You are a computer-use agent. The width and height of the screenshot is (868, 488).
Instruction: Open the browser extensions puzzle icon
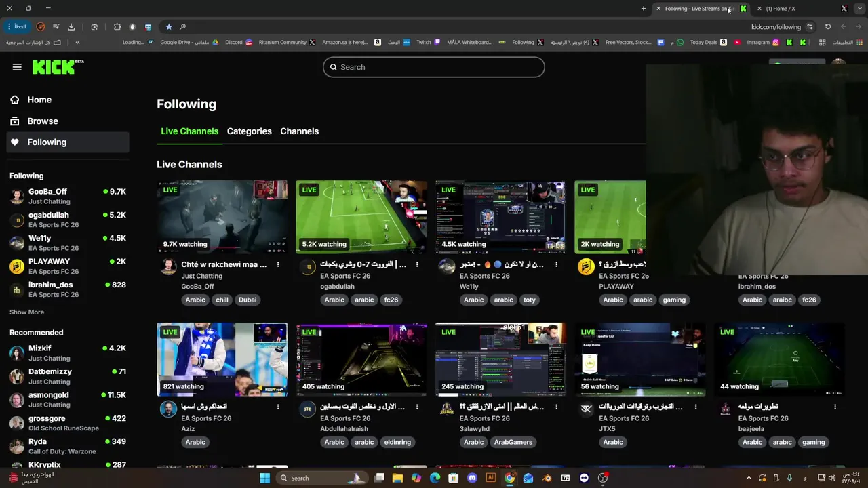click(117, 26)
